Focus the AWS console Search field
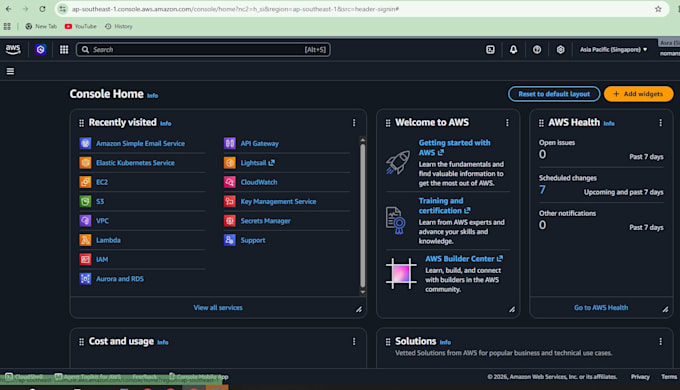The height and width of the screenshot is (390, 680). [x=203, y=49]
